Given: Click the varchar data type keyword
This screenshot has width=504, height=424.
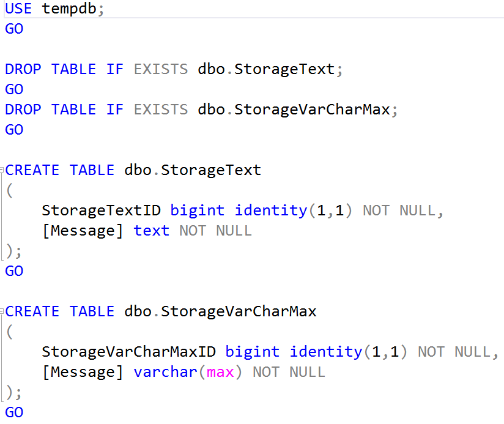Looking at the screenshot, I should coord(166,372).
